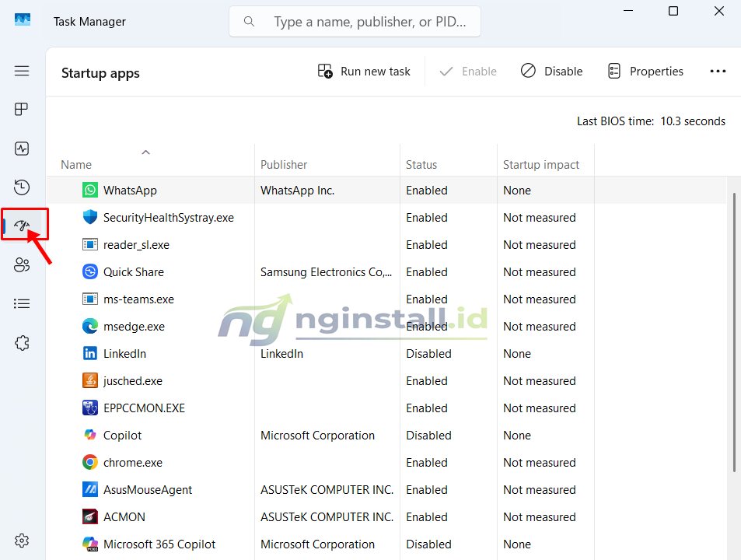The image size is (741, 560).
Task: Click the LinkedIn publisher cell
Action: pyautogui.click(x=281, y=354)
